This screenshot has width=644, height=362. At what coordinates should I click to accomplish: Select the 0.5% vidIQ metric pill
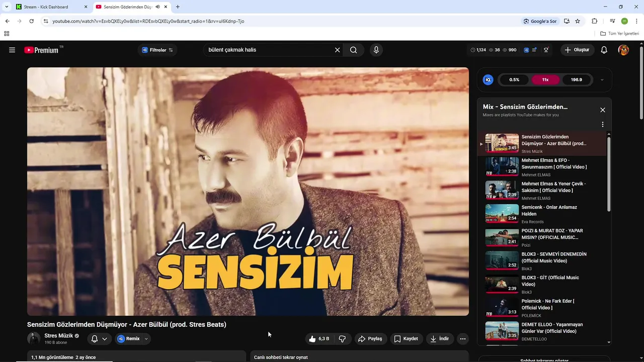(x=514, y=79)
